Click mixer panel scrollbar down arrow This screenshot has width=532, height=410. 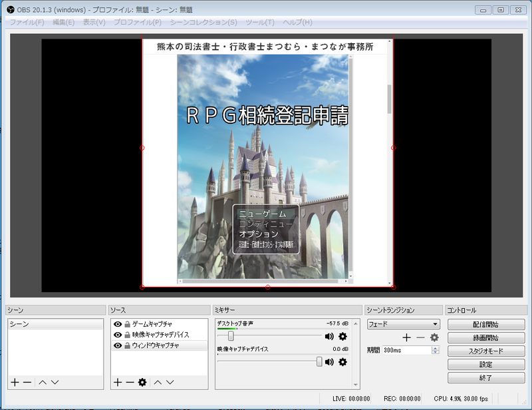tap(356, 385)
